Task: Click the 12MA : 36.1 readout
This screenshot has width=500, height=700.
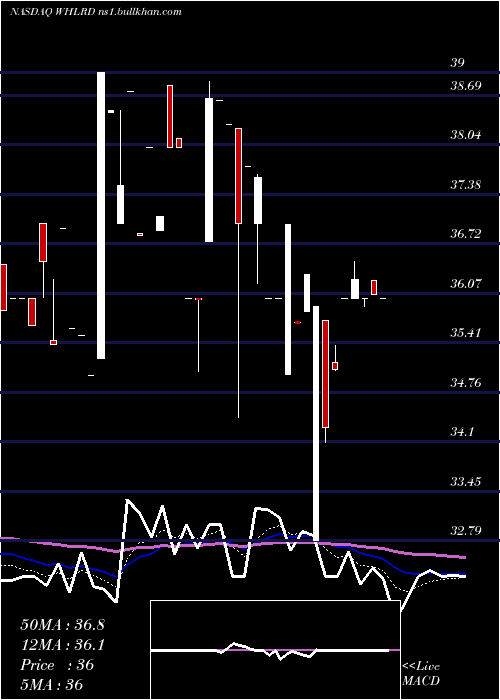Action: 62,645
